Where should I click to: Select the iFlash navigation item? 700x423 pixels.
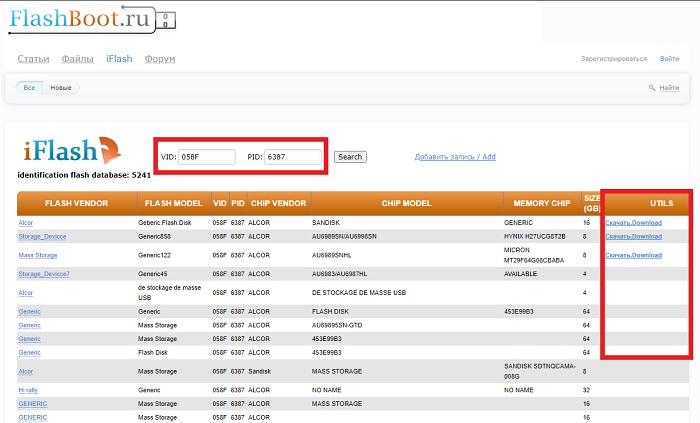tap(119, 59)
